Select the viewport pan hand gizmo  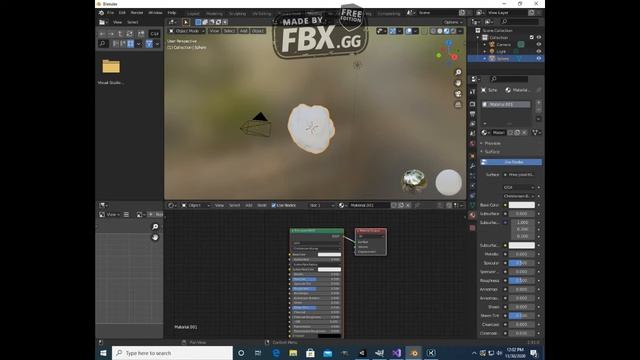[x=458, y=83]
